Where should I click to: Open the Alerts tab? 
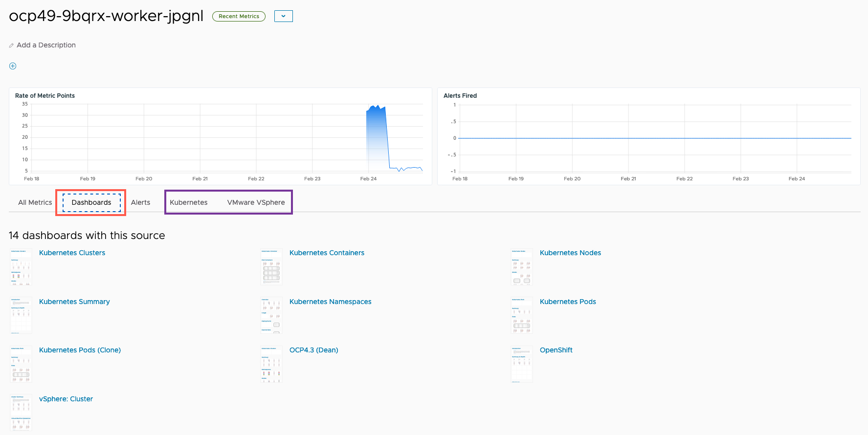tap(140, 202)
